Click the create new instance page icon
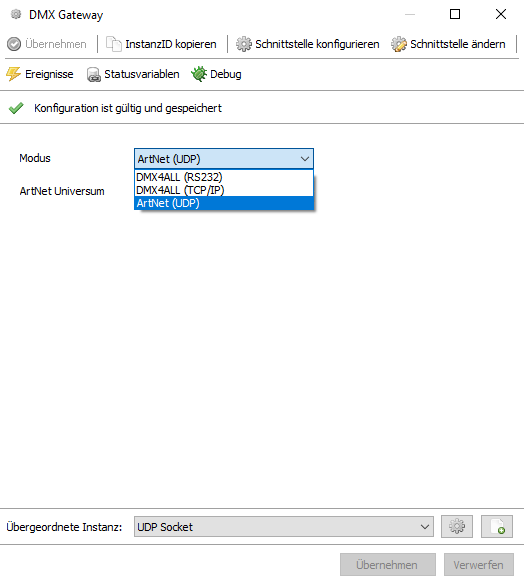524x583 pixels. tap(497, 526)
